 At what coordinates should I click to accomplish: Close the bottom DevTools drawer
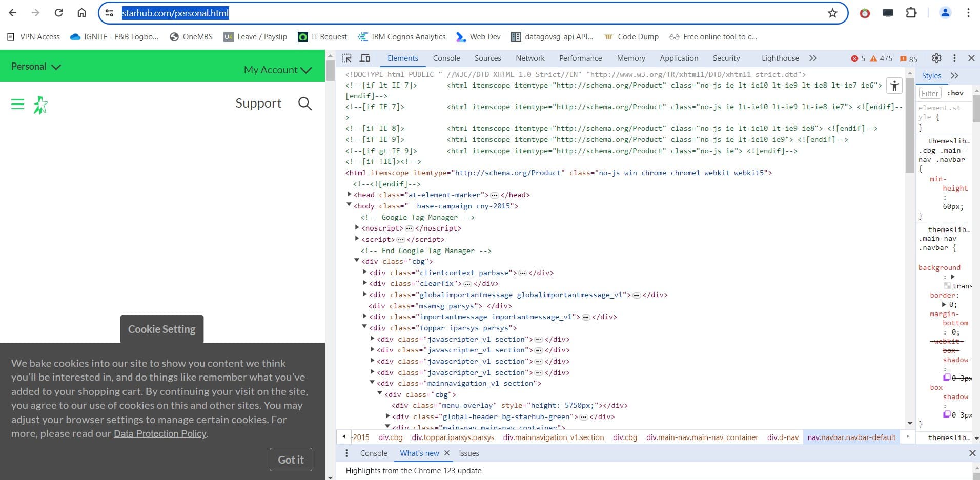coord(972,453)
